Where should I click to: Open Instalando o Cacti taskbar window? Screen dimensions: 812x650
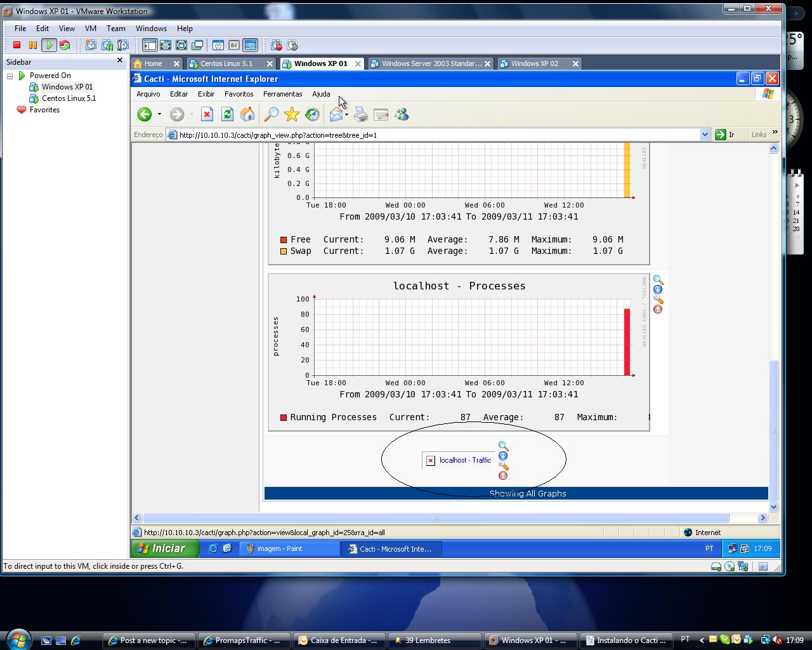(x=627, y=640)
